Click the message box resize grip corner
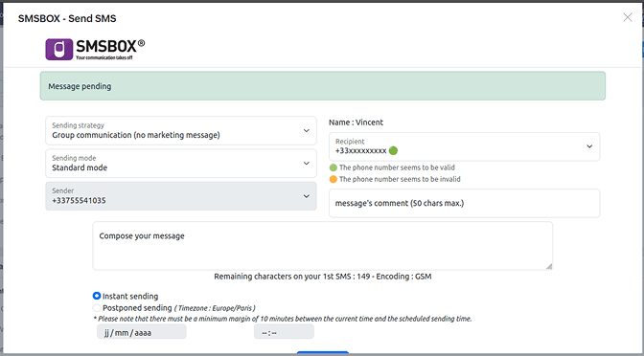 tap(549, 266)
